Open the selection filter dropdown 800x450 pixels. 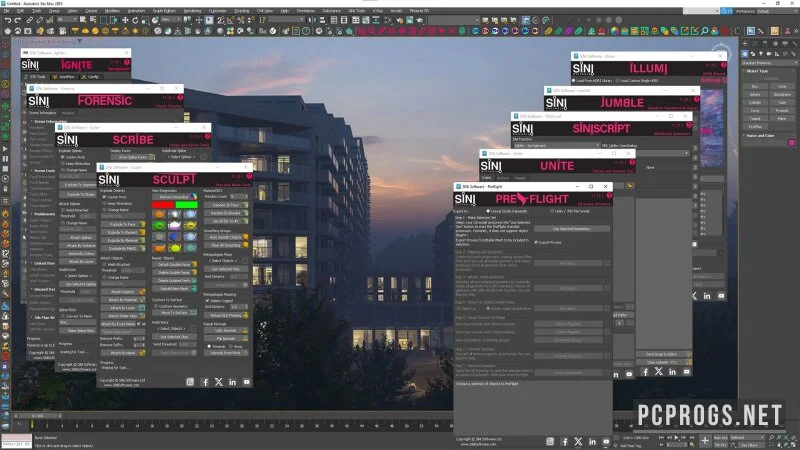67,20
